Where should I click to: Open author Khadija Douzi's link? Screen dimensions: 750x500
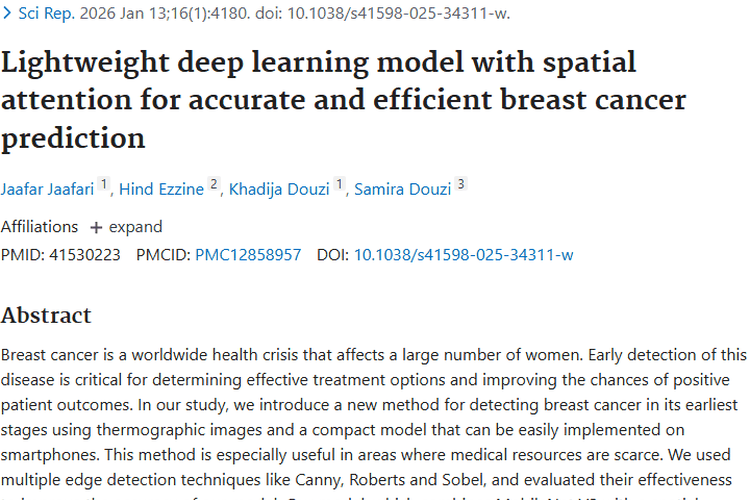pyautogui.click(x=279, y=190)
